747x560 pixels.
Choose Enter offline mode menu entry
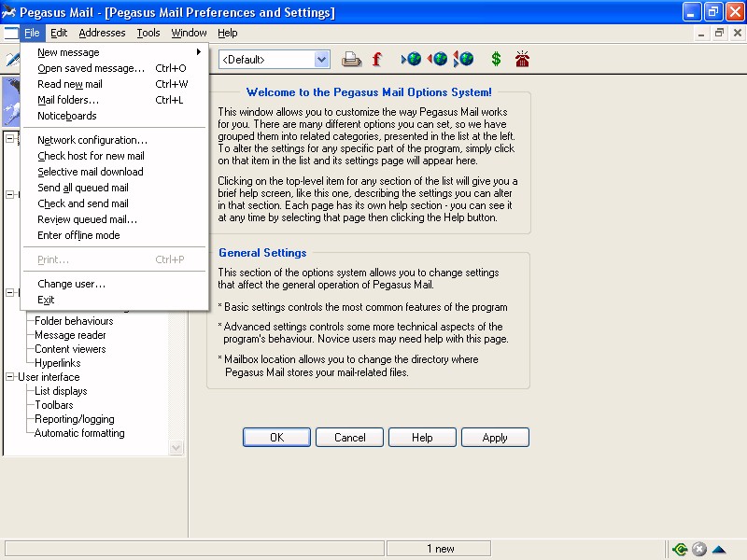click(x=114, y=235)
